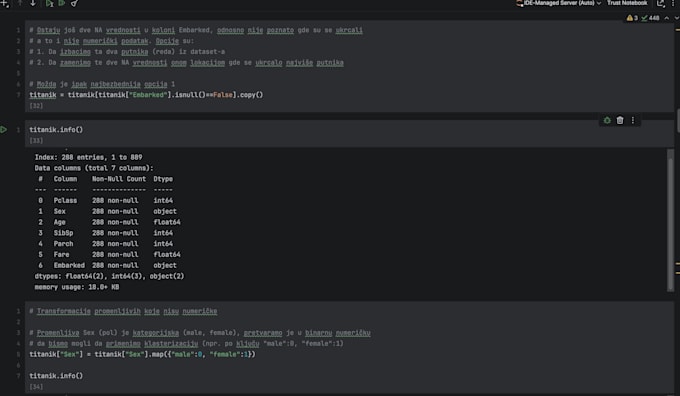This screenshot has height=396, width=680.
Task: Click the 448 passed checks indicator
Action: click(x=651, y=18)
